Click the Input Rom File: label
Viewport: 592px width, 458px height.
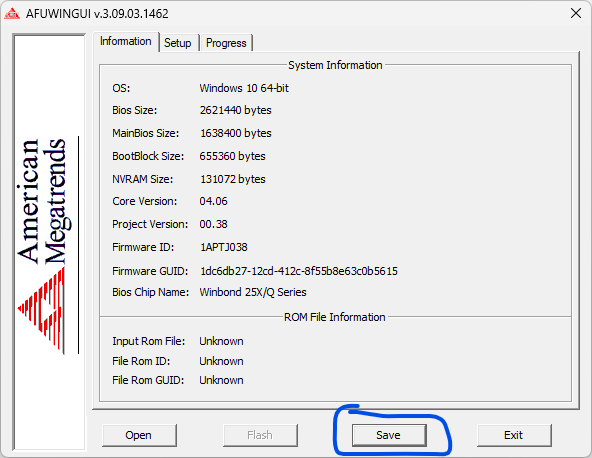click(148, 341)
